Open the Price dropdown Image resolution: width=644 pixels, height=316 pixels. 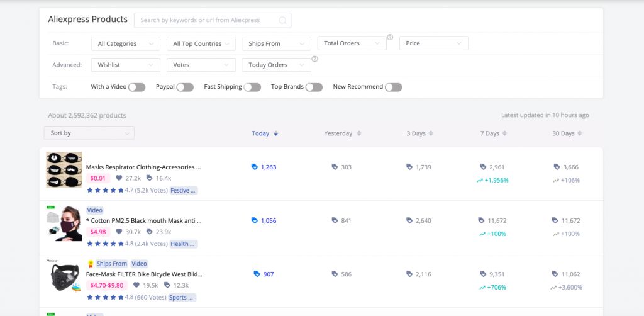pos(434,43)
